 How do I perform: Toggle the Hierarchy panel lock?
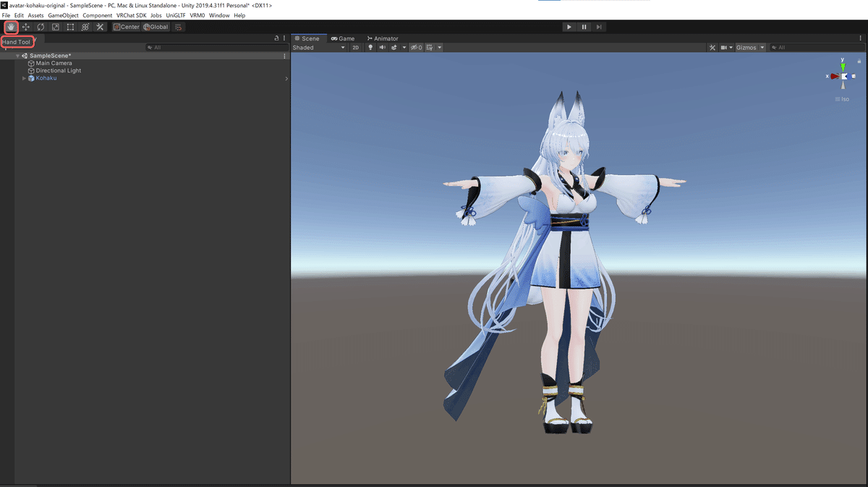point(276,38)
